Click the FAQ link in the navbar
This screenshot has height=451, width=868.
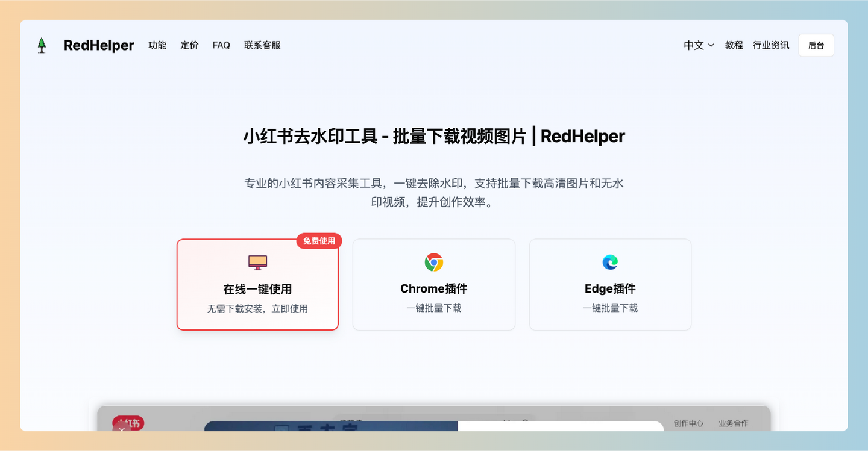pos(221,45)
